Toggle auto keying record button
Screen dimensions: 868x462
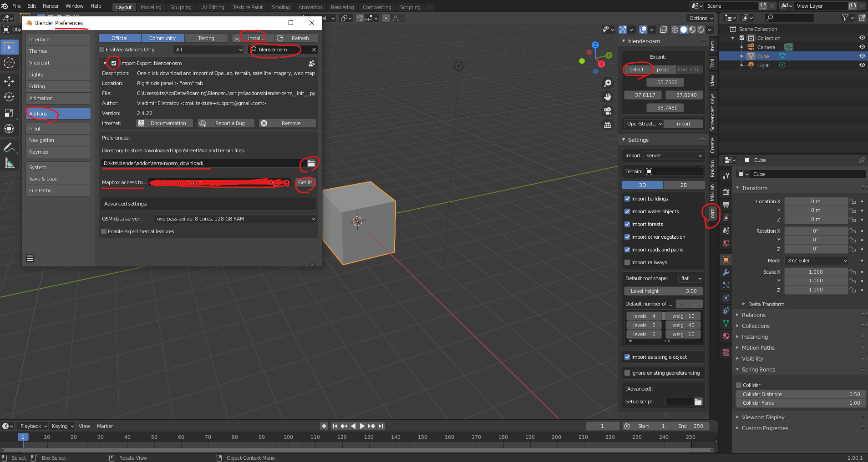(324, 426)
